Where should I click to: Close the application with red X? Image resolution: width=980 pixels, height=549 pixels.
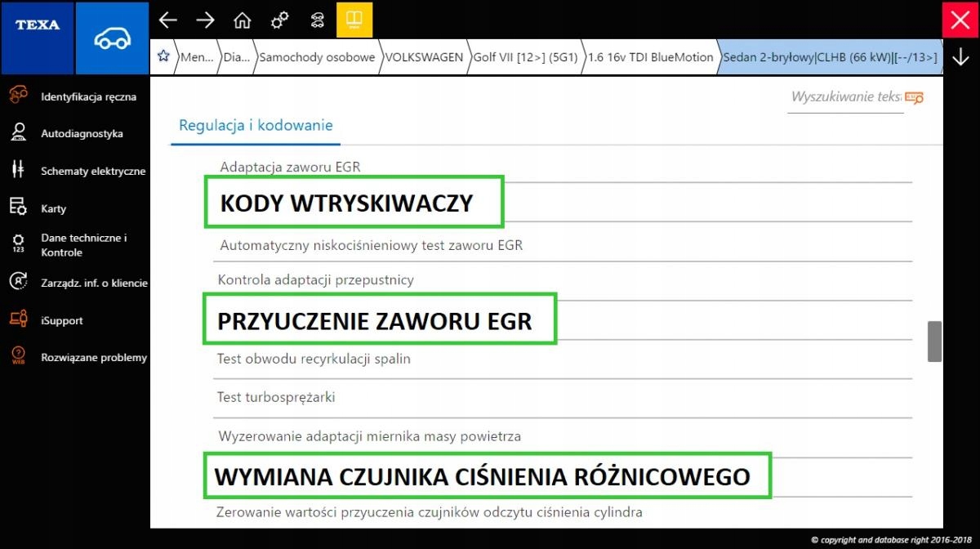coord(960,20)
